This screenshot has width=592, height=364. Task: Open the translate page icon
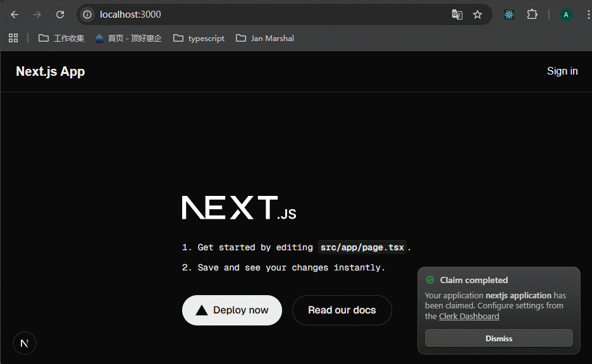click(x=457, y=15)
